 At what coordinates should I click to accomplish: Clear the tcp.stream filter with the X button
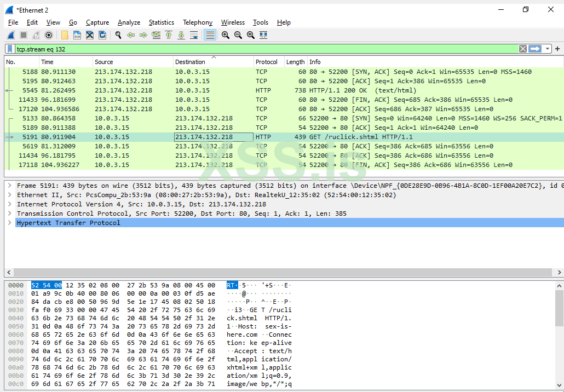[x=522, y=48]
